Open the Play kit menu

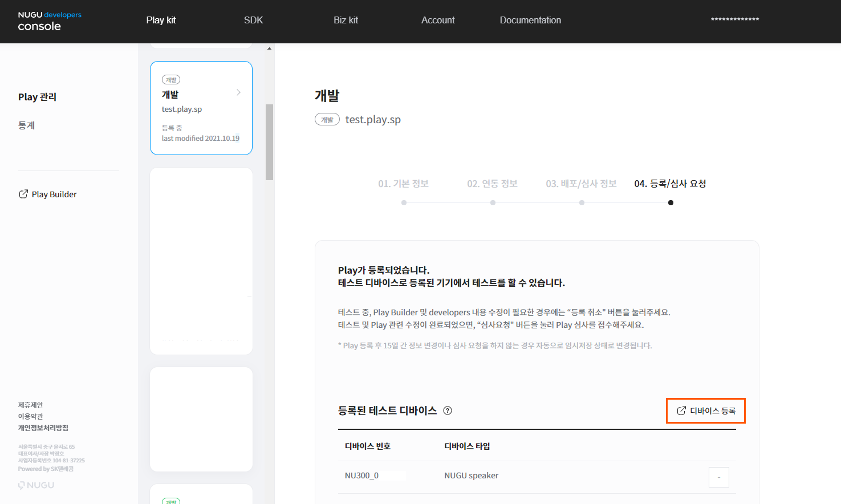pos(161,21)
